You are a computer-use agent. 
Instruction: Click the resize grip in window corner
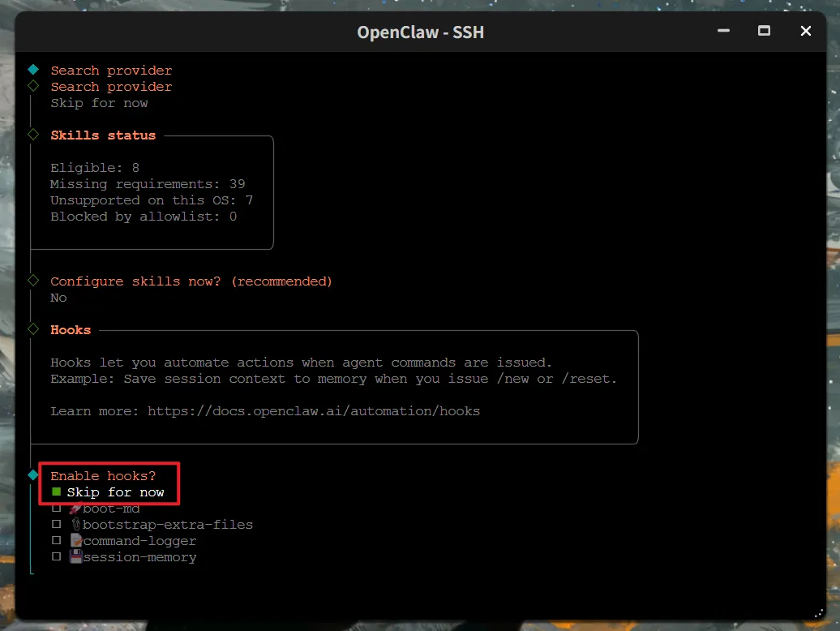coord(819,613)
